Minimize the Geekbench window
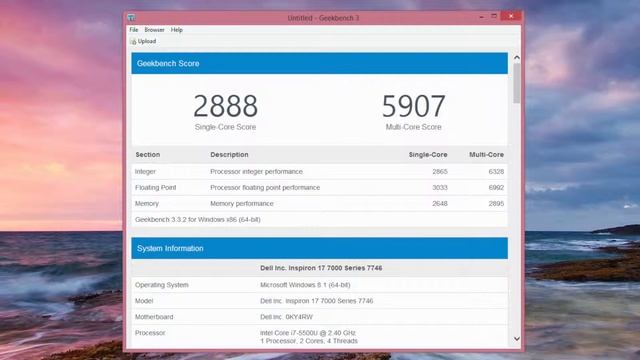The image size is (640, 360). pos(482,17)
